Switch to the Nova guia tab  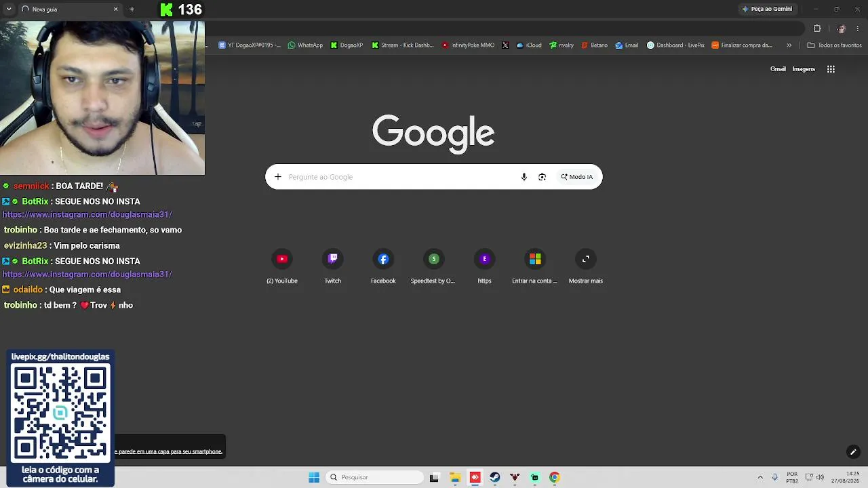pyautogui.click(x=70, y=9)
